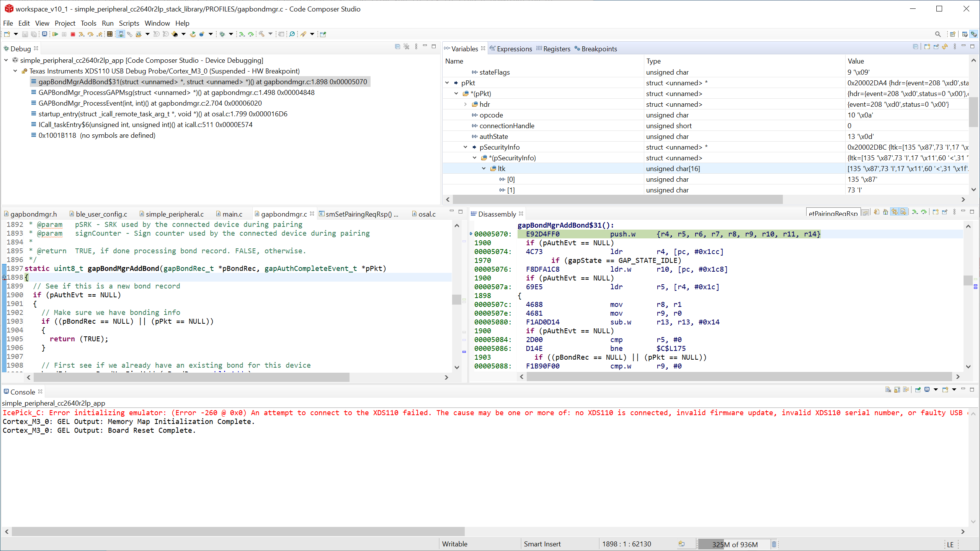This screenshot has width=980, height=551.
Task: Select startup_entry stack frame at osal.c
Action: 163,114
